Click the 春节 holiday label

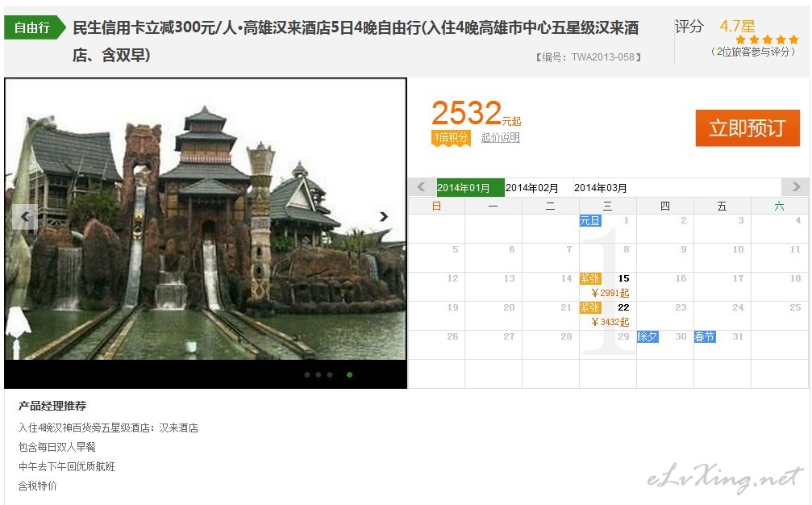coord(705,336)
